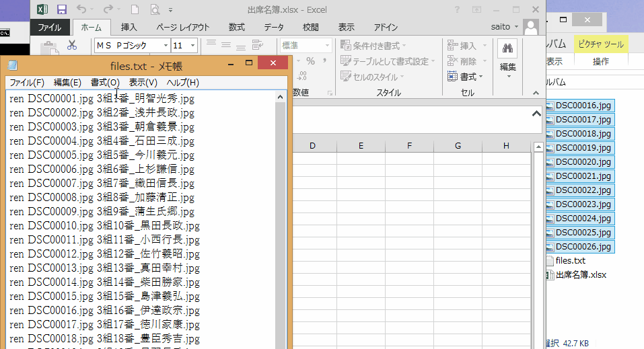Open Notepad 表示(V) menu
The width and height of the screenshot is (644, 349).
point(143,83)
